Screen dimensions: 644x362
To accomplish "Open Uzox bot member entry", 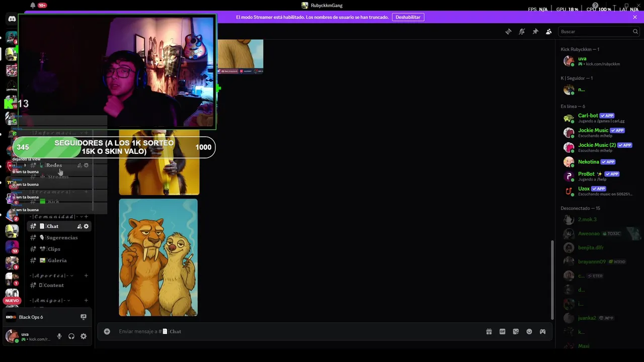I will coord(599,191).
